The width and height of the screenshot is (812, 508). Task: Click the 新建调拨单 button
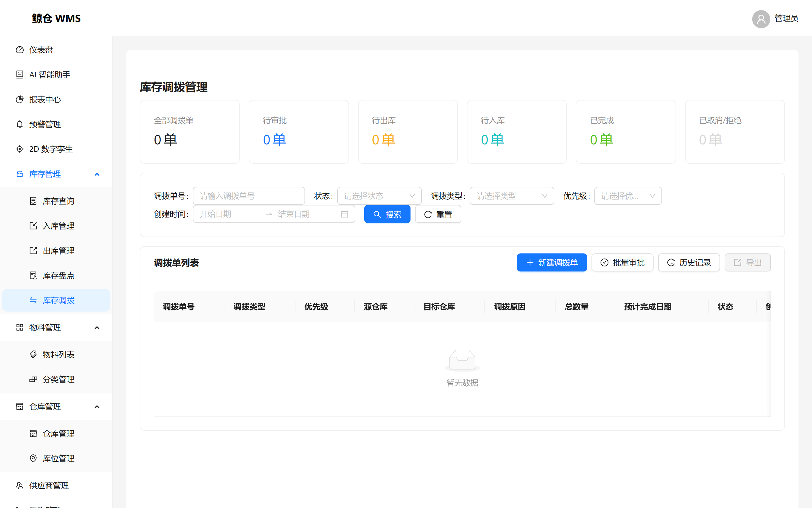[551, 262]
